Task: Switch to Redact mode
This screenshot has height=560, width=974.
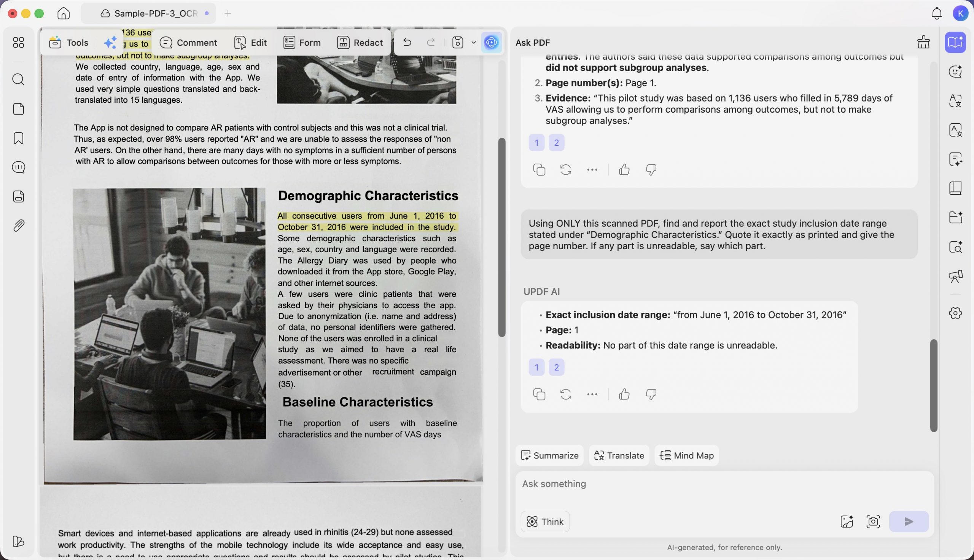Action: click(360, 42)
